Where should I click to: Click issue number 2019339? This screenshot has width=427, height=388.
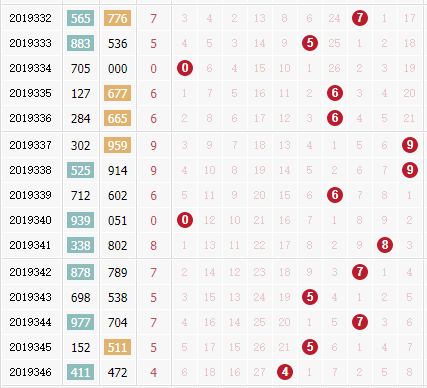30,195
